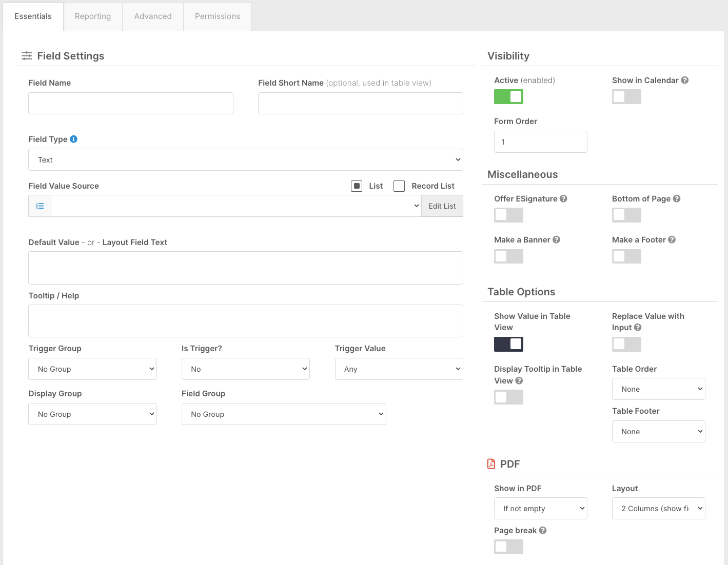
Task: Click the Make a Banner help icon
Action: [x=556, y=239]
